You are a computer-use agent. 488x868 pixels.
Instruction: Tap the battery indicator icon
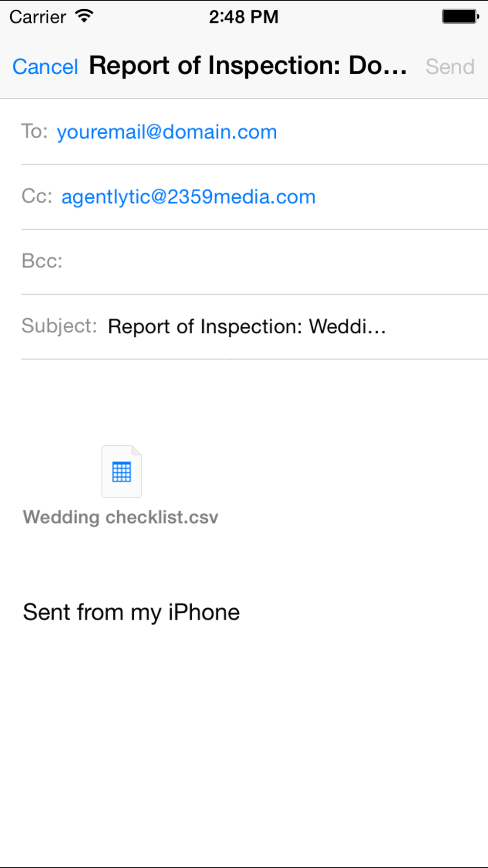461,17
